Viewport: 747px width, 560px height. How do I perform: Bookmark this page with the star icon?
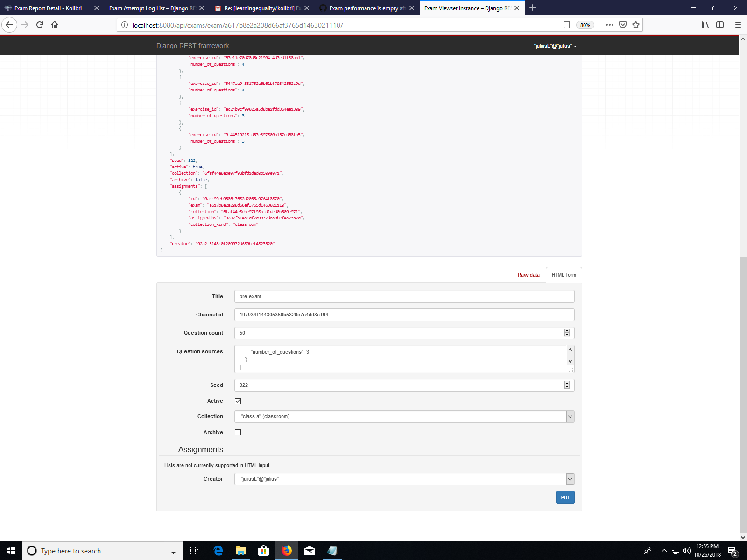click(x=635, y=25)
